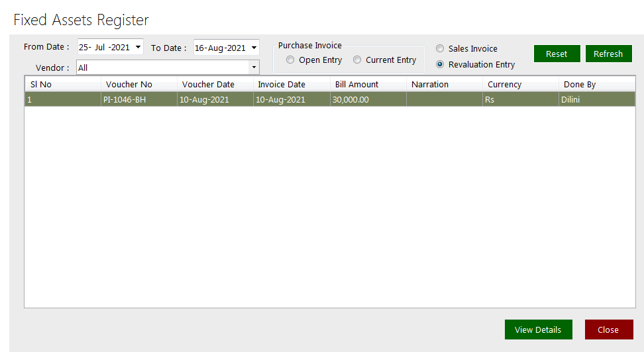Sort by the Sl No column header
The width and height of the screenshot is (644, 352).
(63, 85)
